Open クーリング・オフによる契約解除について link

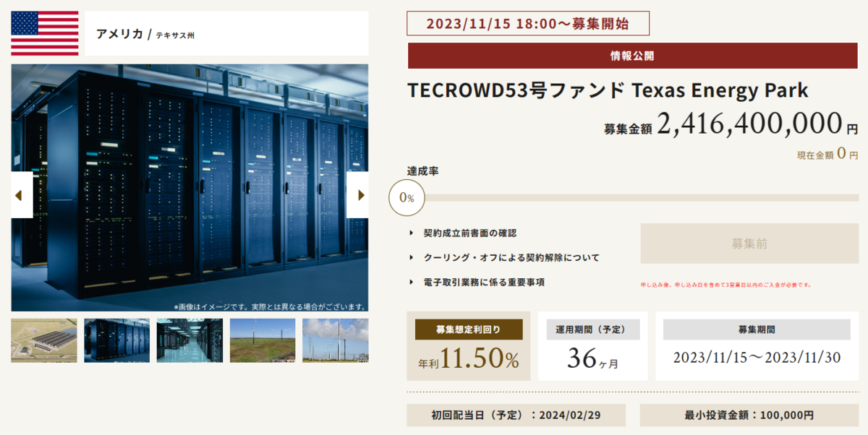pyautogui.click(x=511, y=258)
